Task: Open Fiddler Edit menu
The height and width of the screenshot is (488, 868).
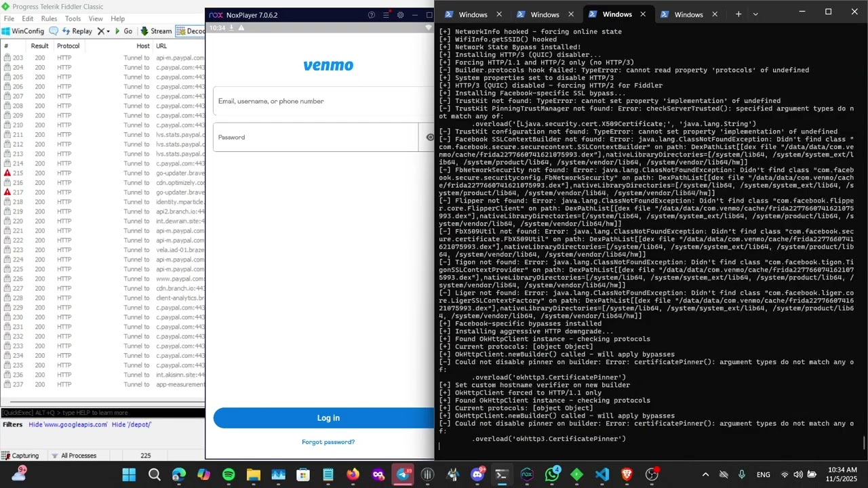Action: pos(27,19)
